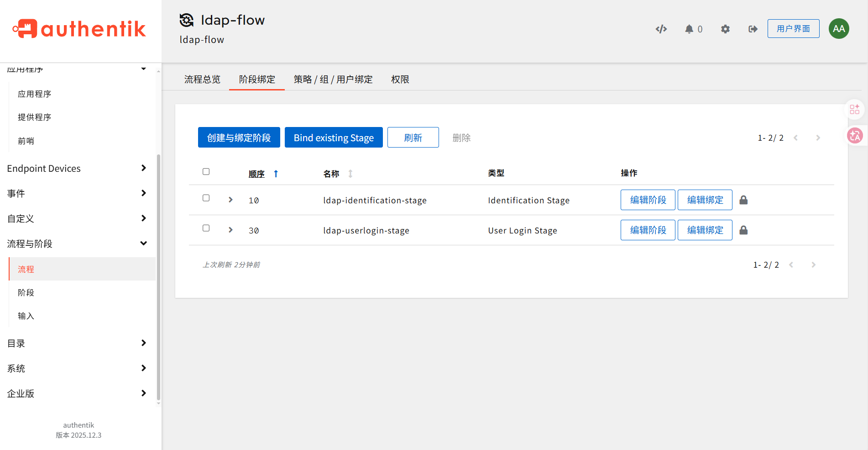
Task: Click the Bind existing Stage button
Action: (x=334, y=138)
